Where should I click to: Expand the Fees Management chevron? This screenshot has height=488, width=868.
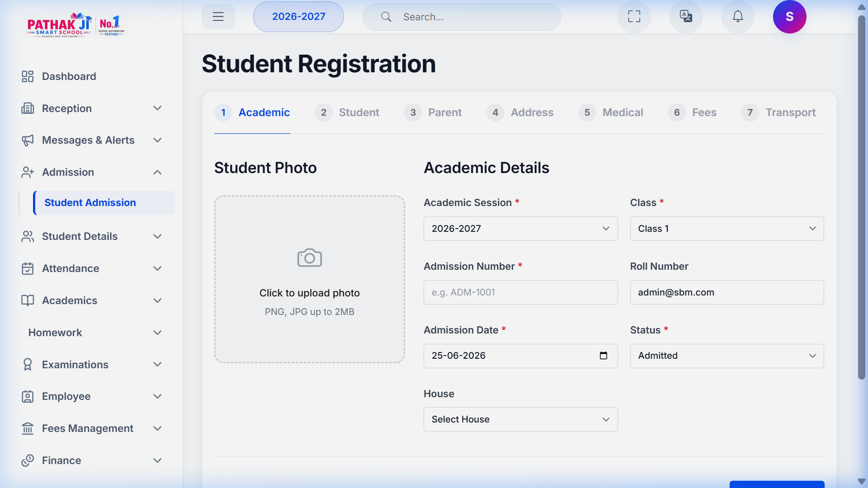[x=157, y=428]
